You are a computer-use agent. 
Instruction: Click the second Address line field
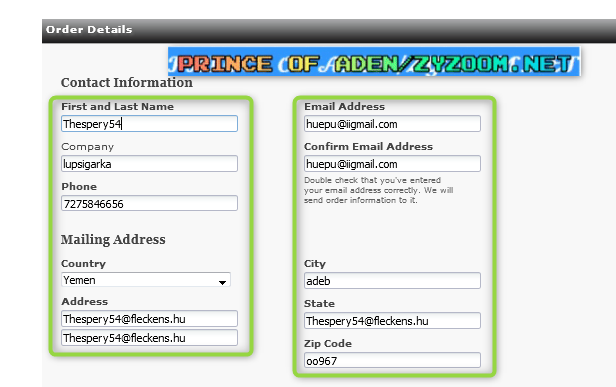pyautogui.click(x=149, y=338)
